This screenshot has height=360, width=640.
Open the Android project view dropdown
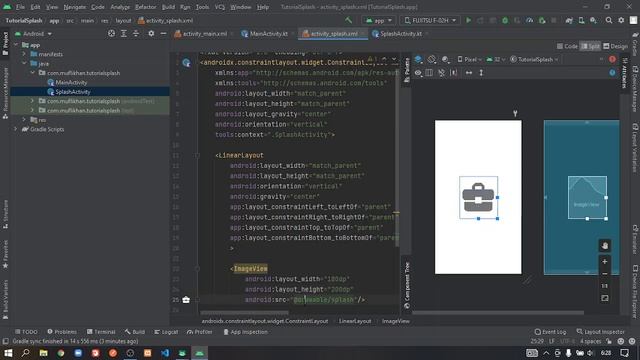[33, 34]
